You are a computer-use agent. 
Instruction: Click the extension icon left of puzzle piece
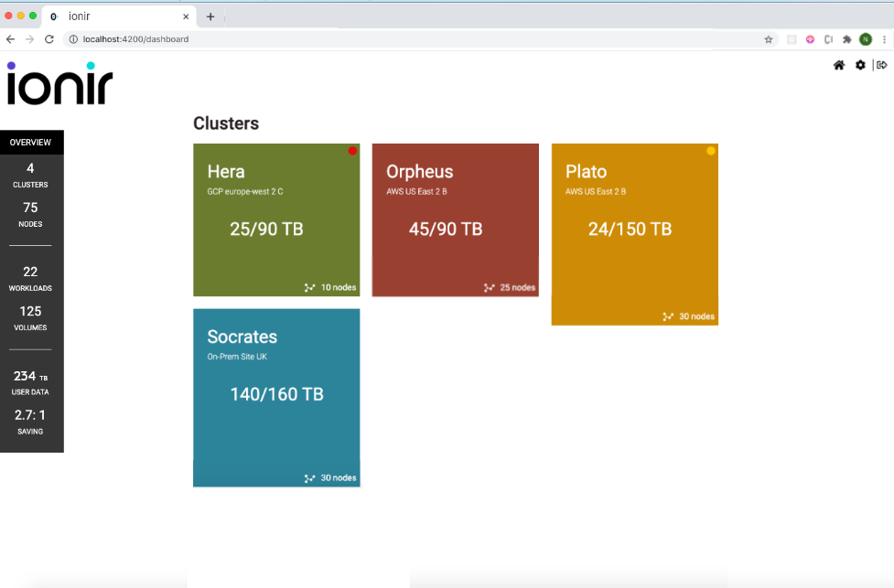tap(828, 39)
